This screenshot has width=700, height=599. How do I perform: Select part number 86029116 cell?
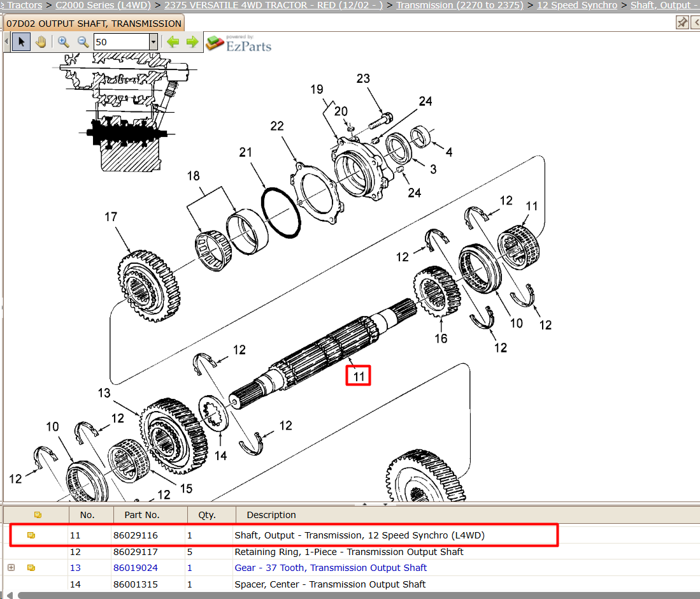pyautogui.click(x=135, y=535)
